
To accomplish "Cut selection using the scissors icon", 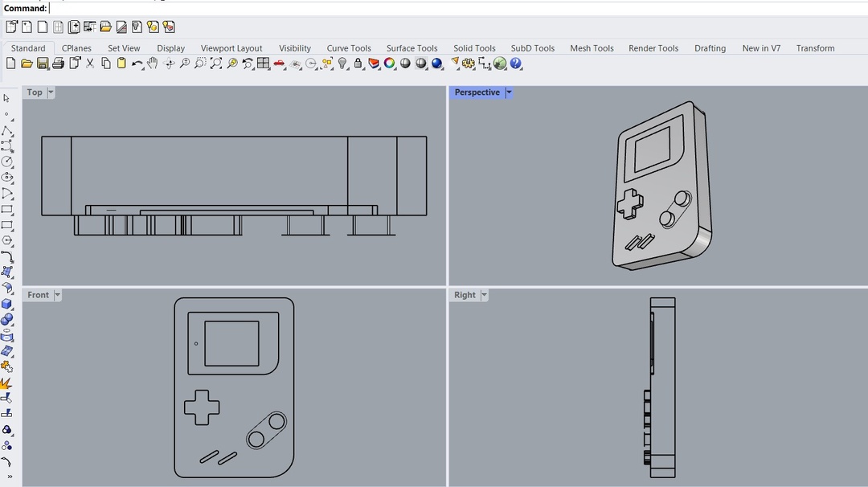I will (90, 63).
